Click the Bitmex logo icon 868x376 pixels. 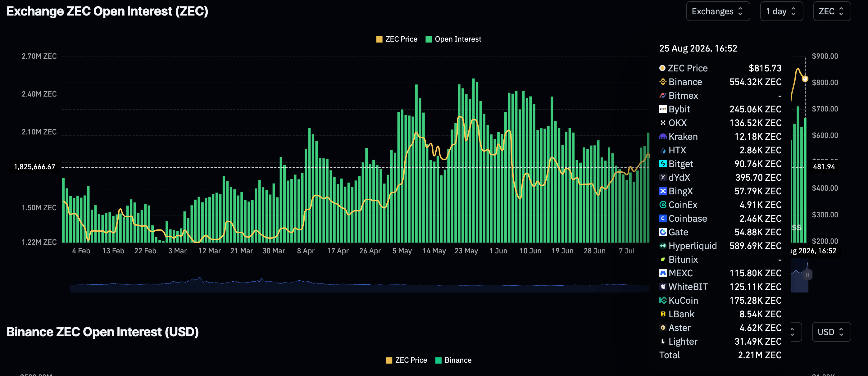(x=662, y=96)
